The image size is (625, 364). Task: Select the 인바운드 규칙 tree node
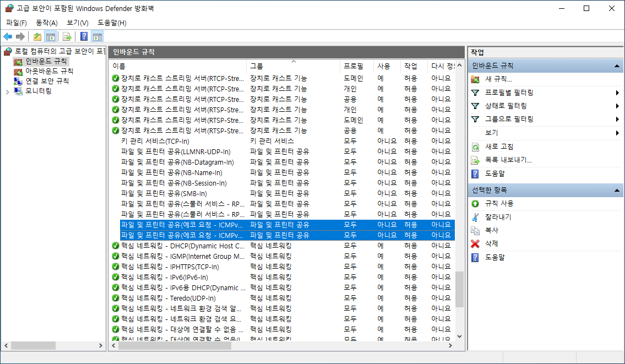tap(46, 61)
